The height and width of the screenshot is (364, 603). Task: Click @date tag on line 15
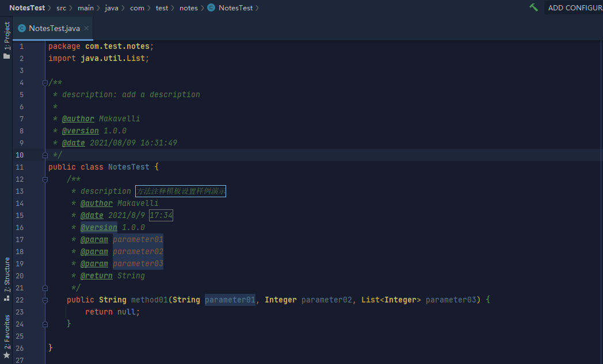click(92, 215)
